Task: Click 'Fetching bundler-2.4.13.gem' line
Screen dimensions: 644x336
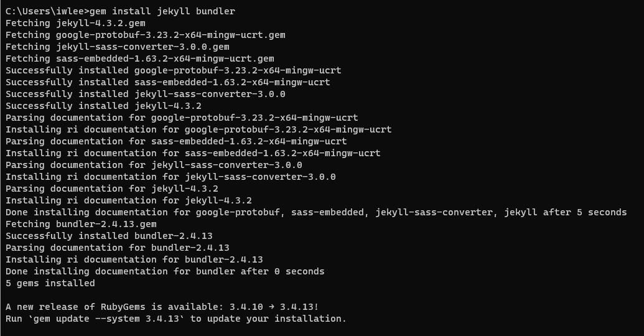Action: point(81,224)
